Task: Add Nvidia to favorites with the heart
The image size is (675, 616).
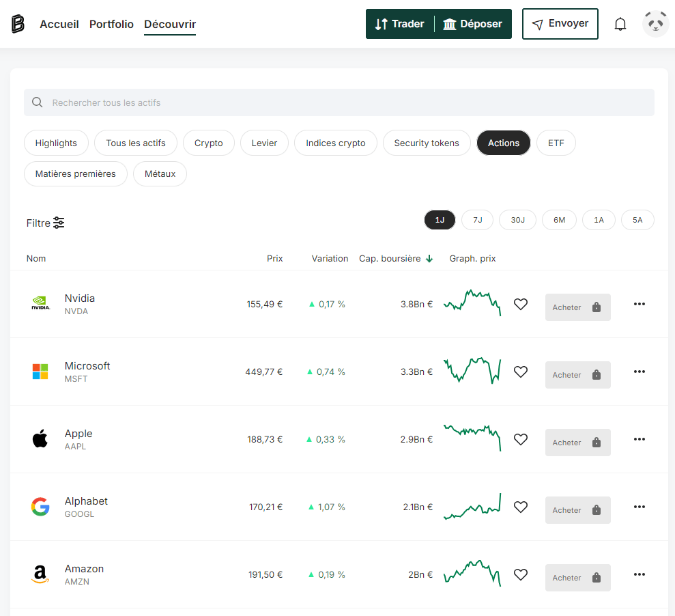Action: coord(521,304)
